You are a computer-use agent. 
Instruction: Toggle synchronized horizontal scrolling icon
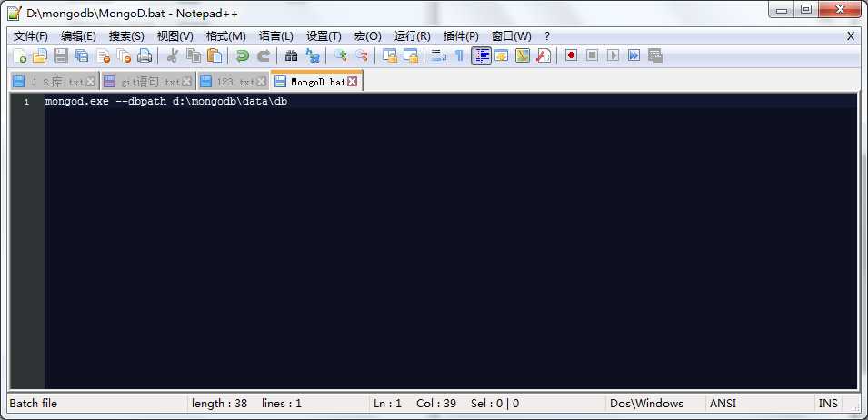pos(411,55)
